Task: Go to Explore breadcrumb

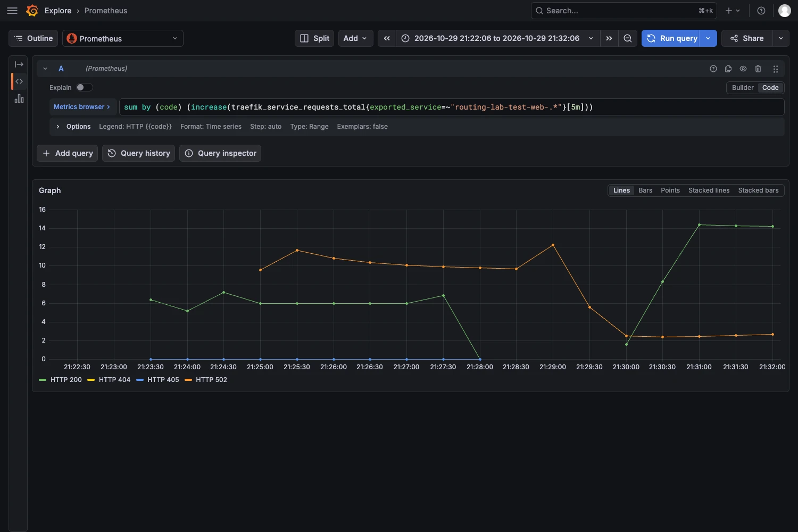Action: [58, 11]
